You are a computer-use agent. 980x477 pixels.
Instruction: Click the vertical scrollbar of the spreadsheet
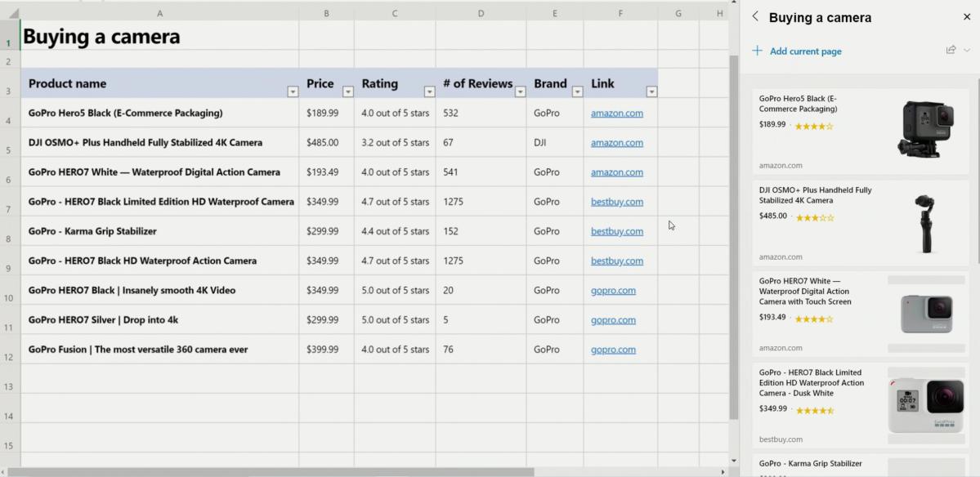[734, 237]
